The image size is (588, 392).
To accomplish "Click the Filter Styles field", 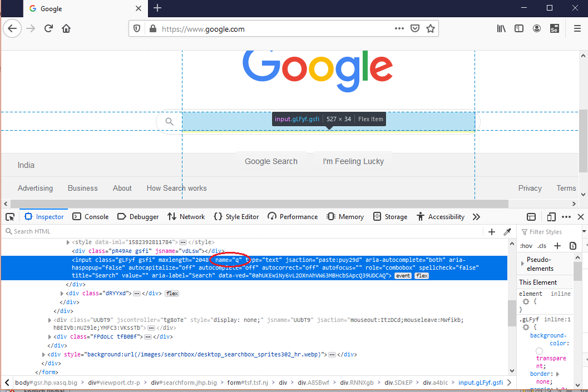I will (x=550, y=232).
